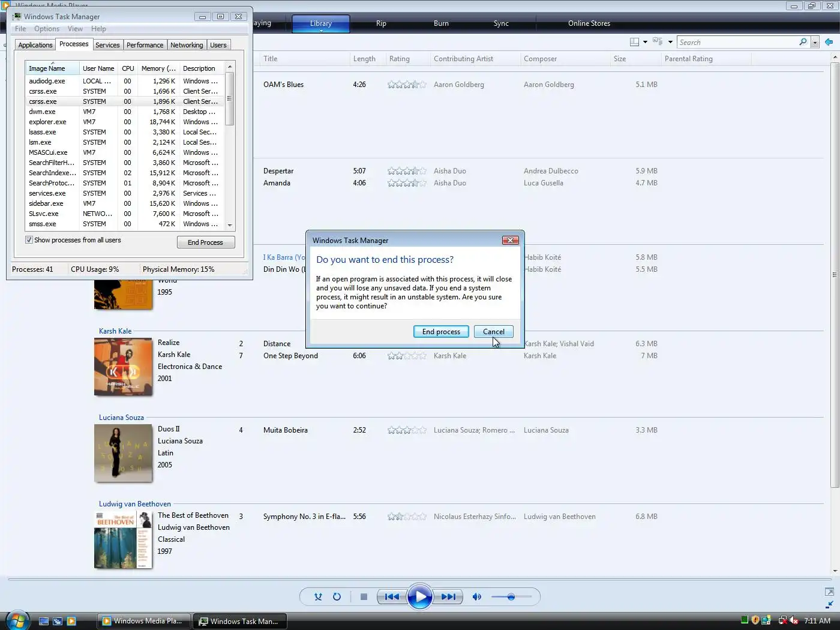Start playback with the Play button

click(419, 597)
